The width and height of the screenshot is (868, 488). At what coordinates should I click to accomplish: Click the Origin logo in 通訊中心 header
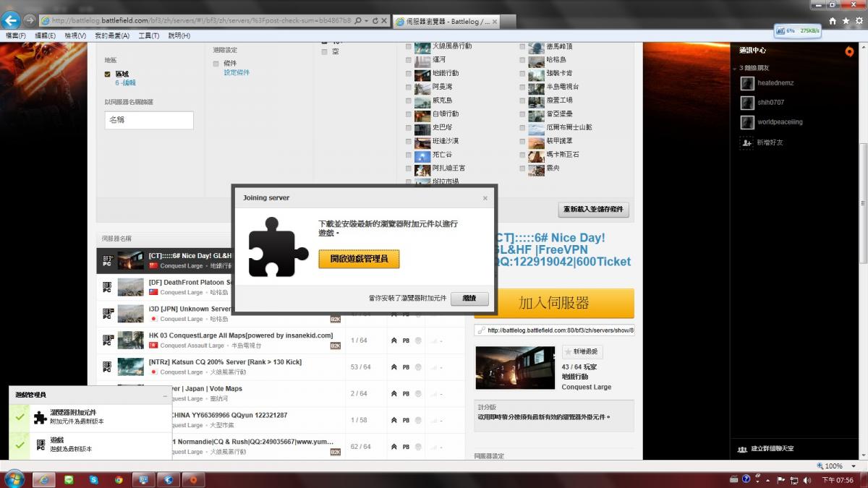(x=849, y=51)
